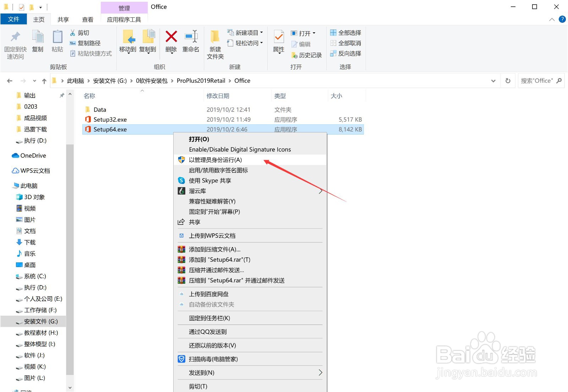This screenshot has width=568, height=392.
Task: Open Downloads (下载) in the navigation pane
Action: 26,242
